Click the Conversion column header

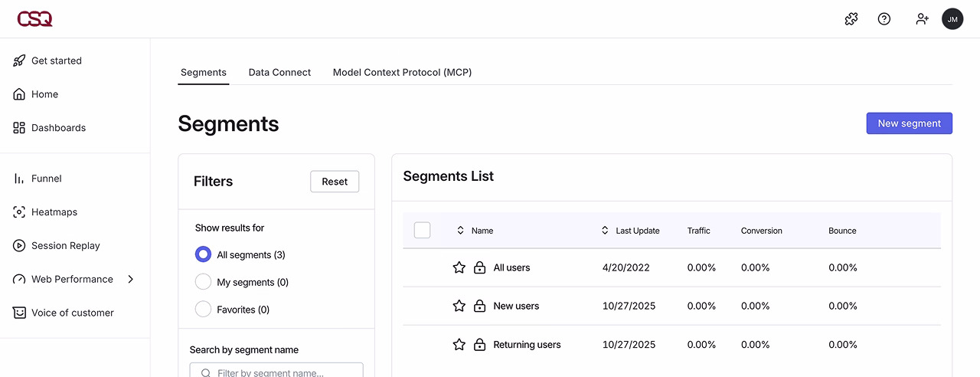click(x=762, y=231)
